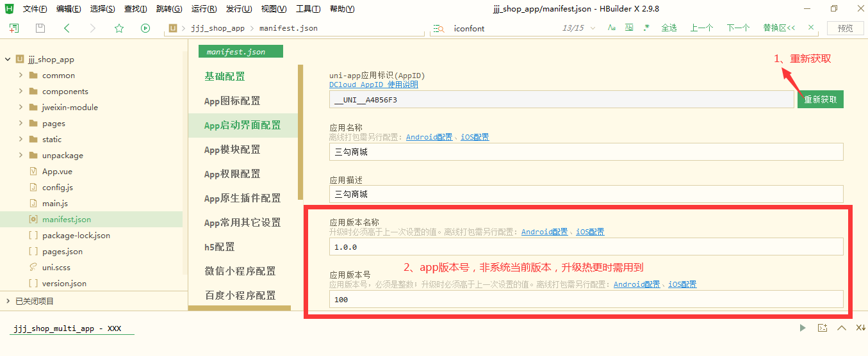Collapse the console panel with up chevron
The image size is (868, 356).
[842, 328]
